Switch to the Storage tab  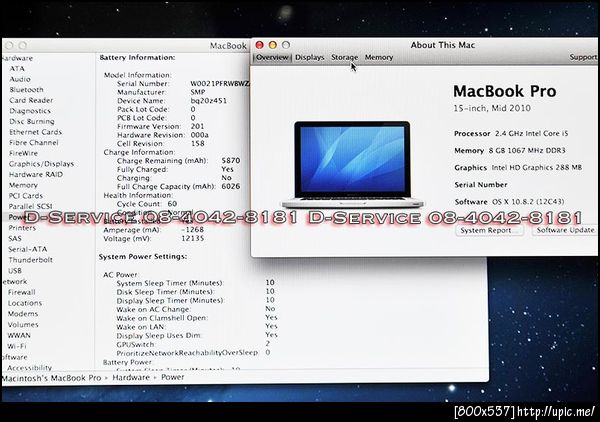[344, 57]
